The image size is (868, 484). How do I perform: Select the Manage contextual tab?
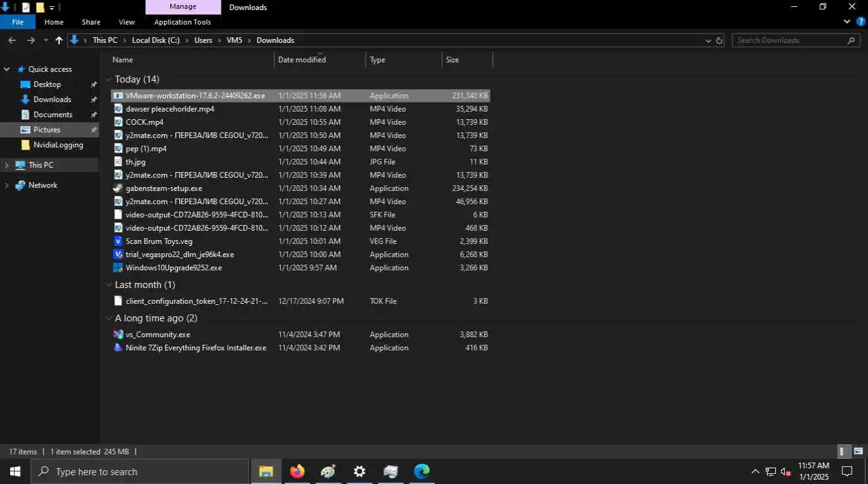[x=183, y=7]
